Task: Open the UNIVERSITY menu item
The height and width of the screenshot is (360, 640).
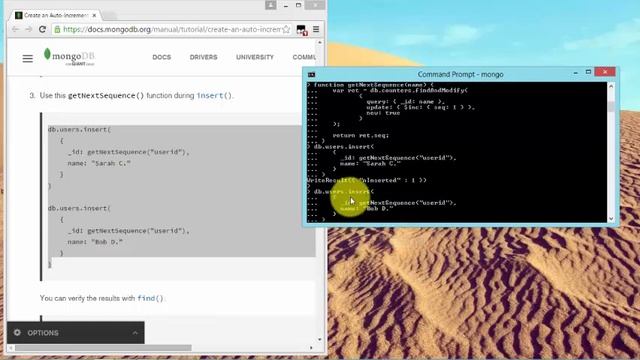Action: (x=255, y=57)
